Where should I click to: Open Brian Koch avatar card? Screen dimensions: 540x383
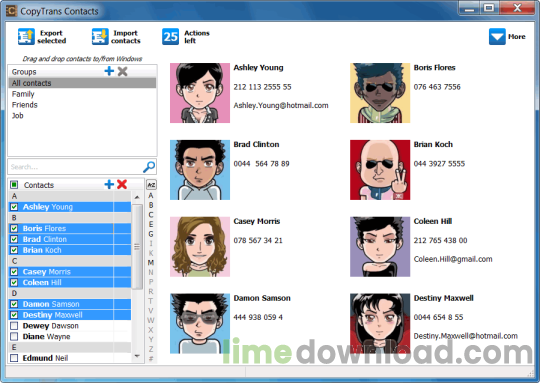(380, 169)
